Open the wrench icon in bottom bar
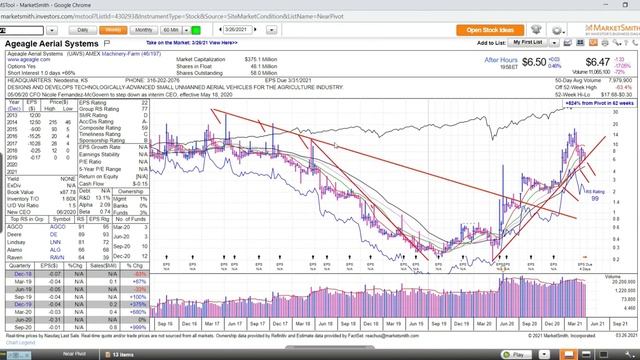Viewport: 640px width, 360px height. tap(630, 354)
